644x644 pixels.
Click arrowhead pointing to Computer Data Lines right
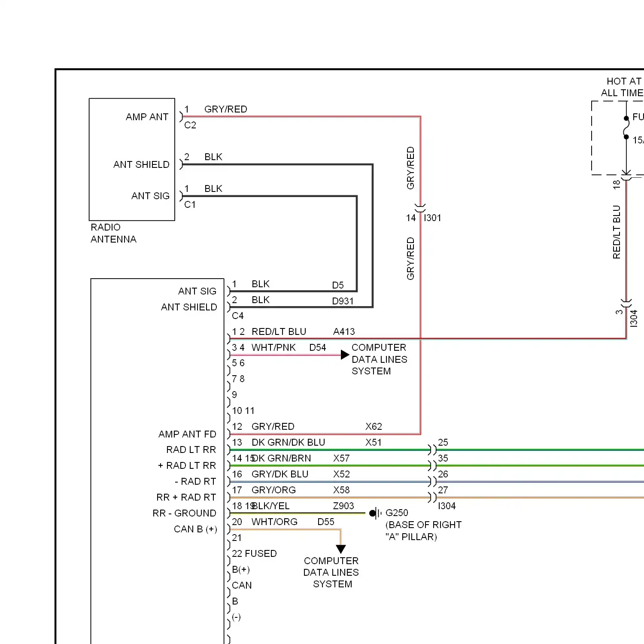coord(345,355)
